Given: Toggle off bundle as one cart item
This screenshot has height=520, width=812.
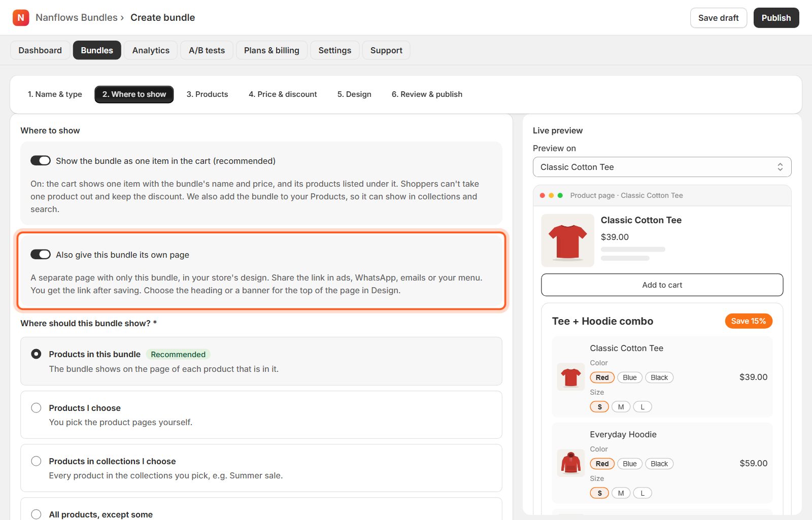Looking at the screenshot, I should 41,161.
